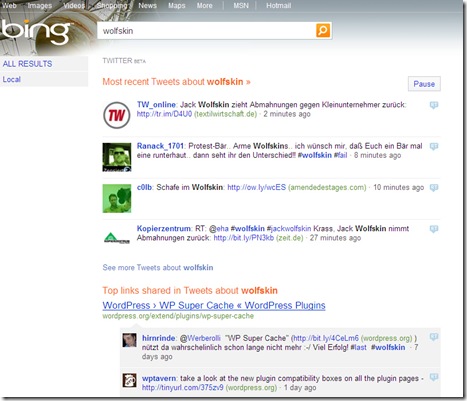Open hirnrinde username link
Viewport: 467px width, 401px height.
[159, 338]
